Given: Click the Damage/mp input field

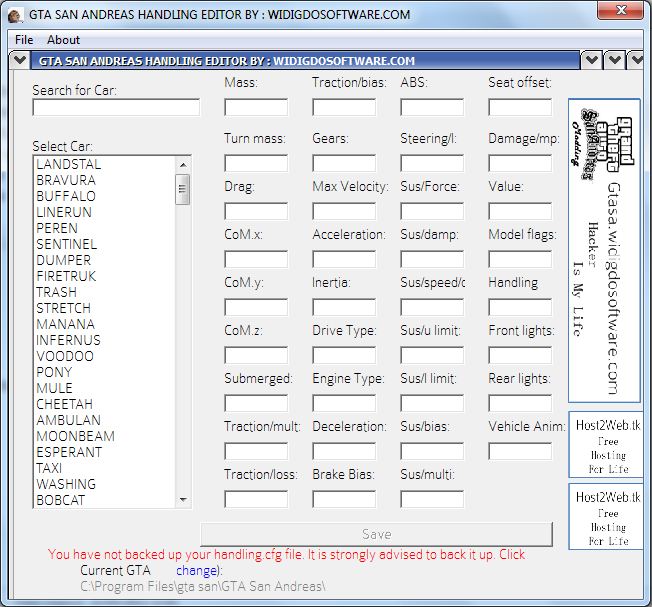Looking at the screenshot, I should [520, 163].
